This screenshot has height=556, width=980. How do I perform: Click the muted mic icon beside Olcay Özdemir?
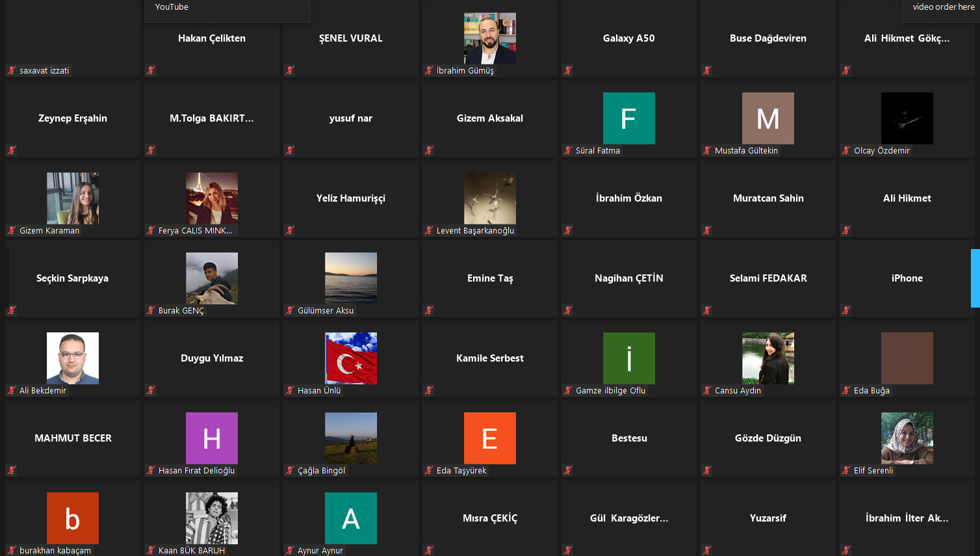(x=846, y=150)
